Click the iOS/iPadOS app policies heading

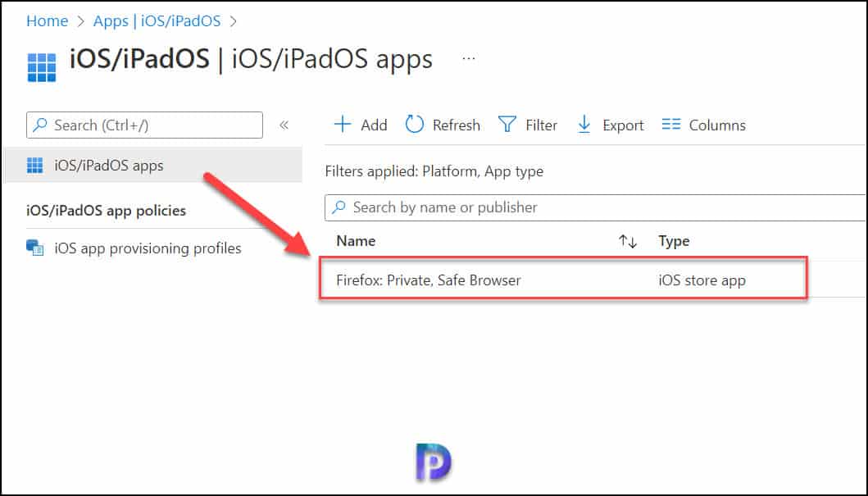point(106,211)
